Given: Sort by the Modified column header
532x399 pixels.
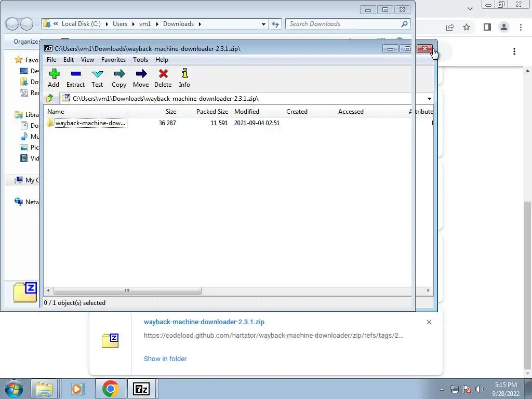Looking at the screenshot, I should pos(257,112).
